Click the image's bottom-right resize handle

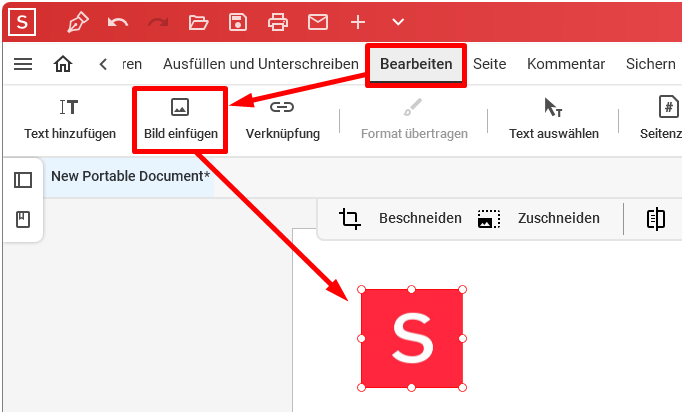463,388
